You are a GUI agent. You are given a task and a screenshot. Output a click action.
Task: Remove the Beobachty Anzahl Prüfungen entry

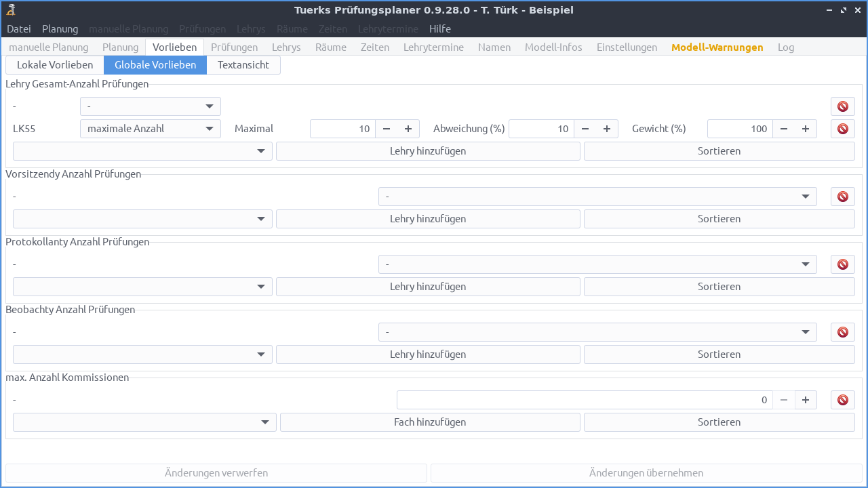(x=842, y=332)
